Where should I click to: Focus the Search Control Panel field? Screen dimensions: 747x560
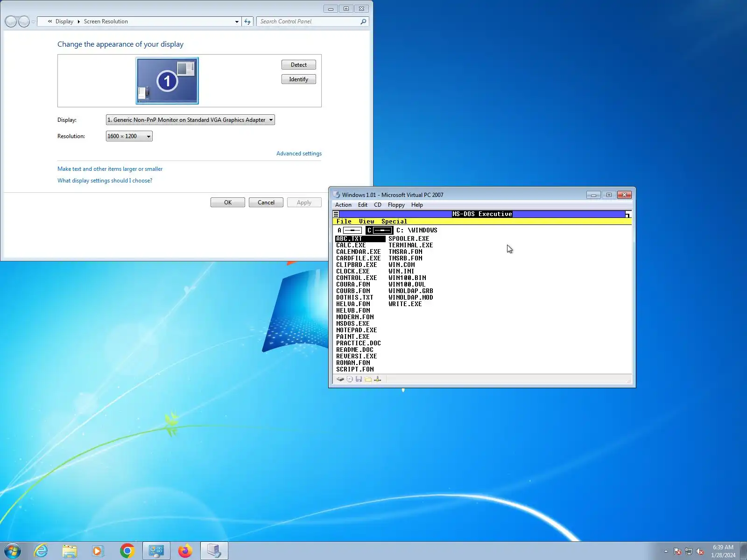pyautogui.click(x=308, y=21)
